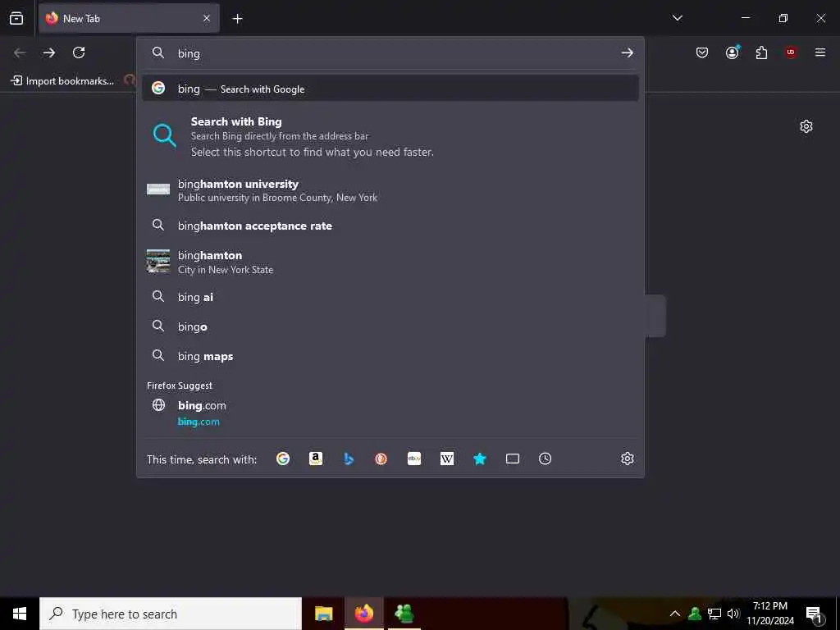Open the notification center icon
Viewport: 840px width, 630px height.
[x=814, y=614]
